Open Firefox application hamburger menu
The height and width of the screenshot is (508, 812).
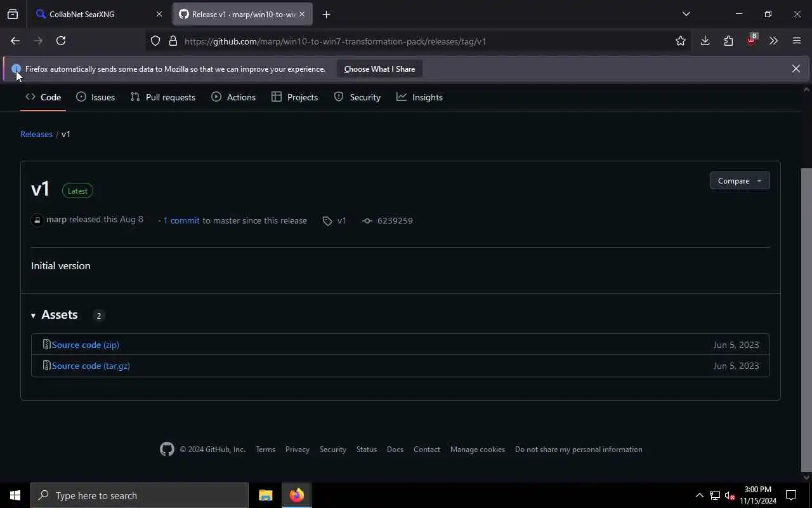point(797,41)
